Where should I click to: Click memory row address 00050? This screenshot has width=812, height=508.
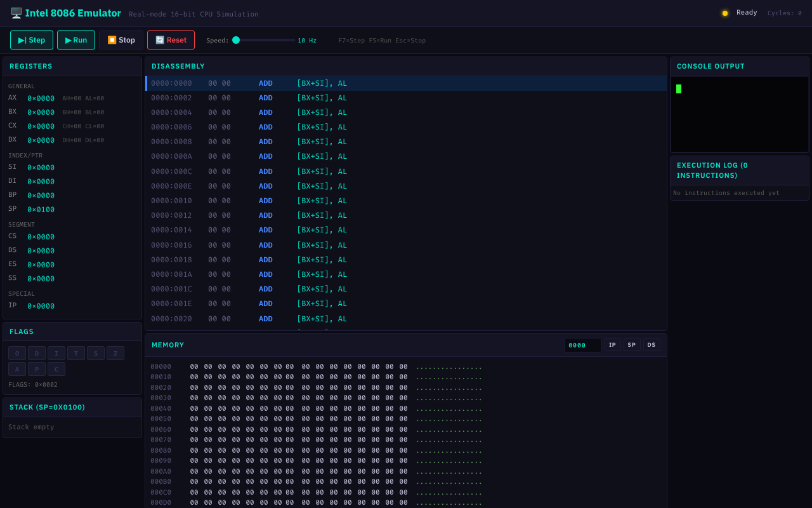(160, 419)
